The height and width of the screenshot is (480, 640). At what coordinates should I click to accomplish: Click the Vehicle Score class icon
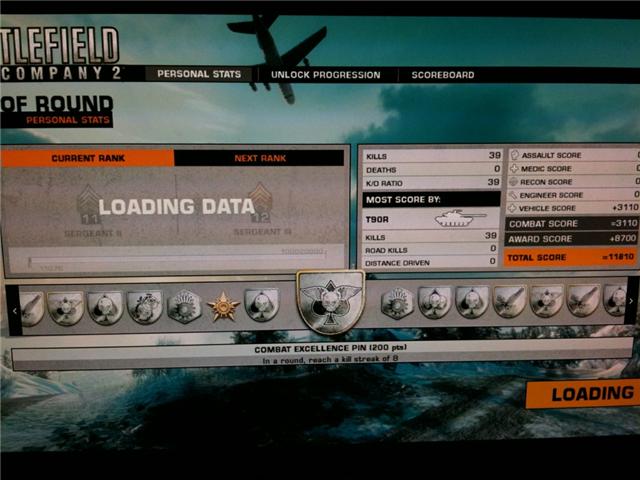click(x=515, y=208)
